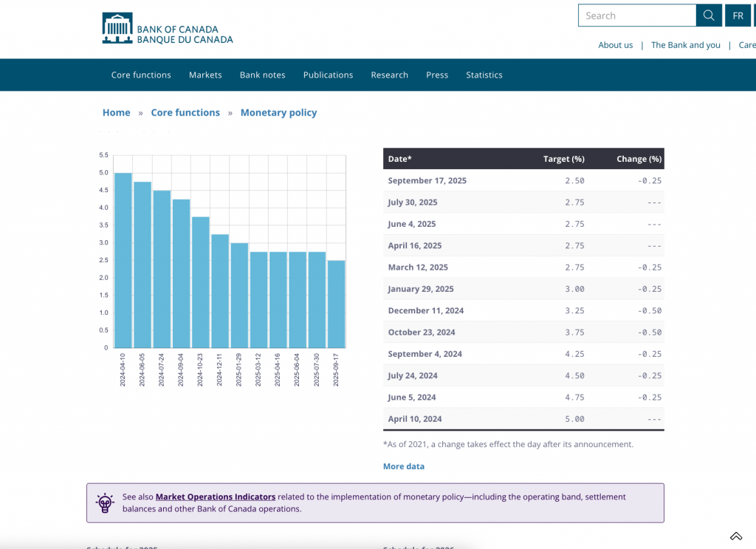Viewport: 756px width, 549px height.
Task: Expand the Publications menu
Action: (x=328, y=75)
